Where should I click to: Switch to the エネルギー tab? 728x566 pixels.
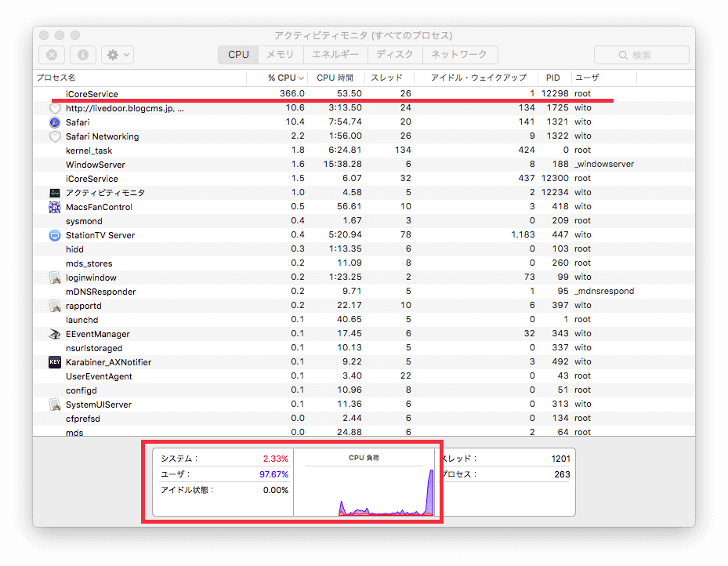(335, 54)
